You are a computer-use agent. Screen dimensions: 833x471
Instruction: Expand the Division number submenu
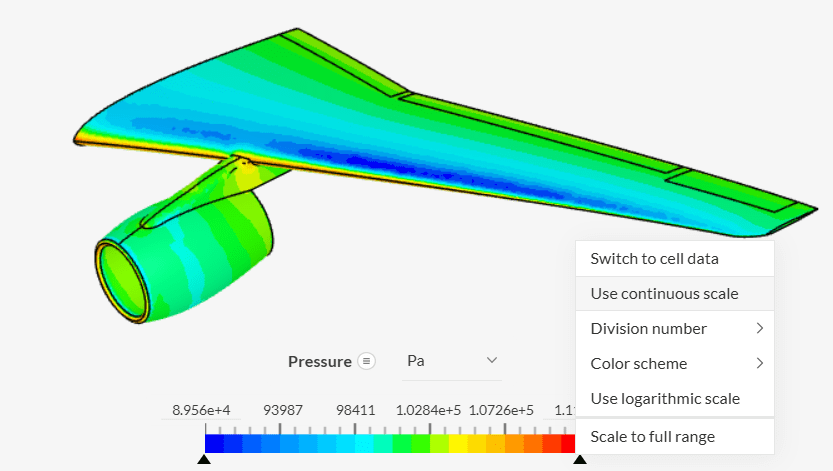tap(675, 328)
